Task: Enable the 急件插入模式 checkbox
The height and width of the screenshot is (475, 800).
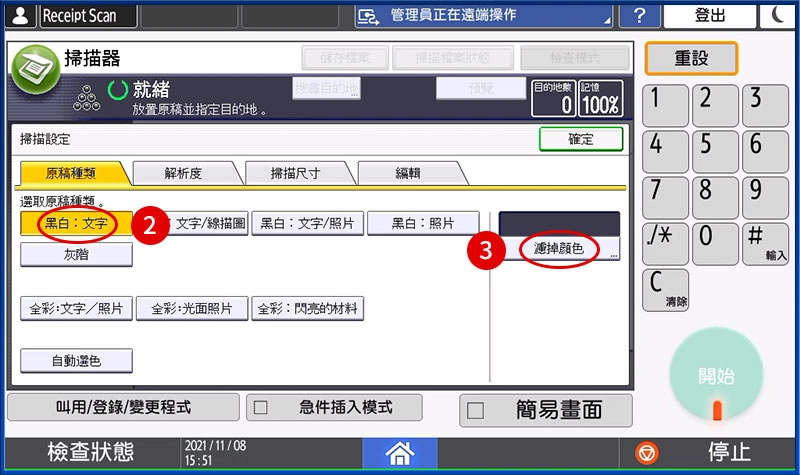Action: (x=260, y=408)
